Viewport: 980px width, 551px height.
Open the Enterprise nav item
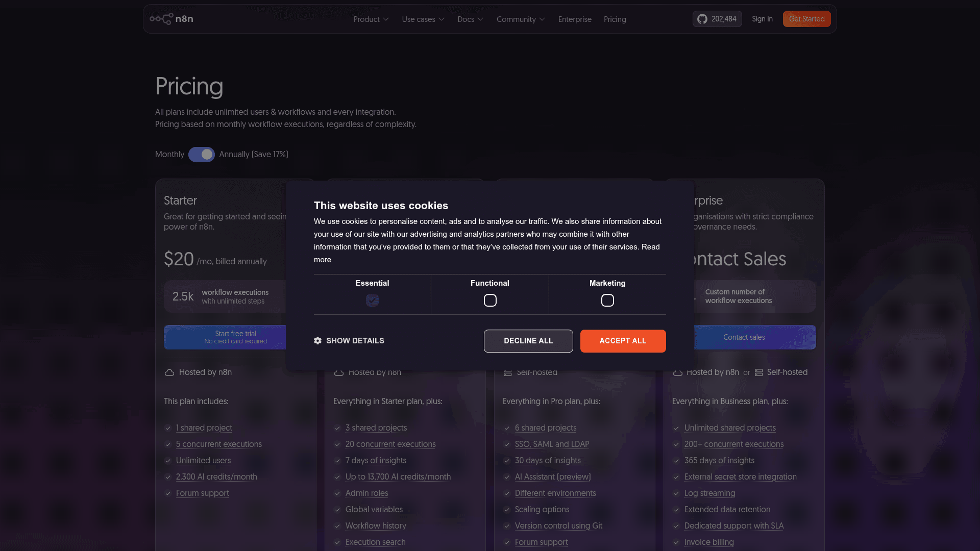[x=575, y=19]
